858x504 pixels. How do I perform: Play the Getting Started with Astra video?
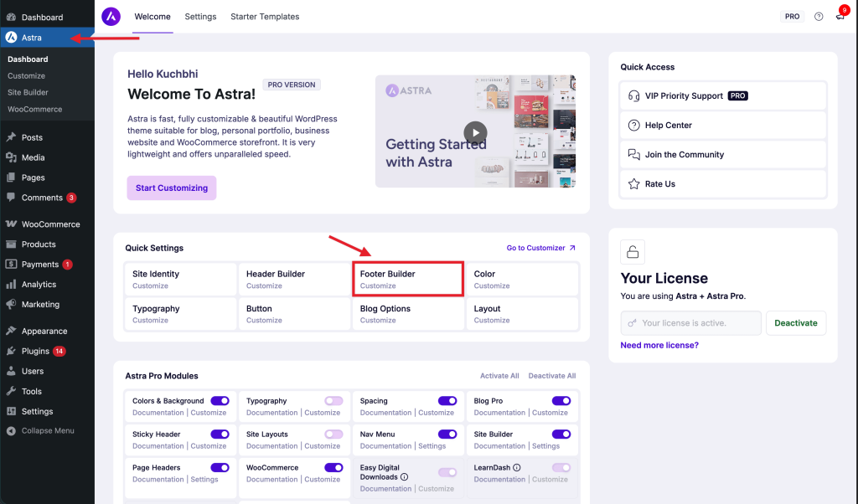coord(475,132)
